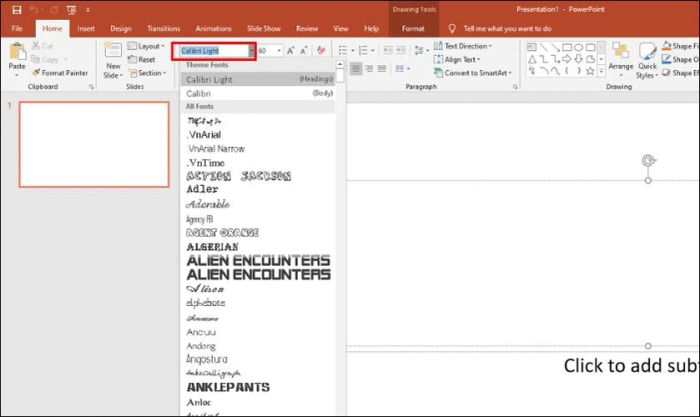The height and width of the screenshot is (417, 700).
Task: Select the Oval shape in gallery
Action: tap(579, 47)
